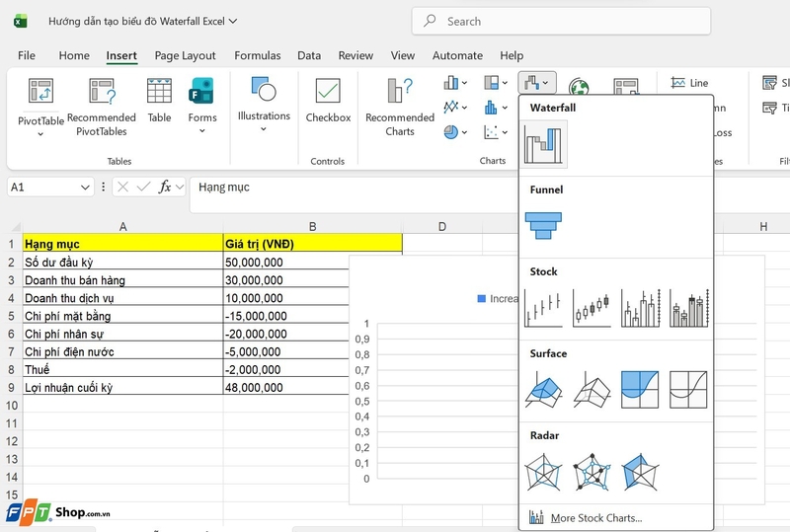Switch to the Page Layout tab
790x532 pixels.
(185, 55)
